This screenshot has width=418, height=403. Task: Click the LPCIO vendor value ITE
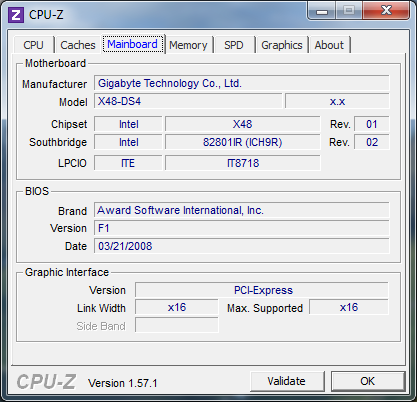click(128, 163)
